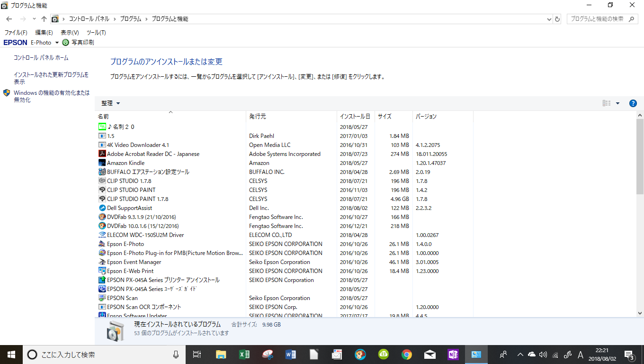
Task: Go up one folder level arrow
Action: [44, 19]
